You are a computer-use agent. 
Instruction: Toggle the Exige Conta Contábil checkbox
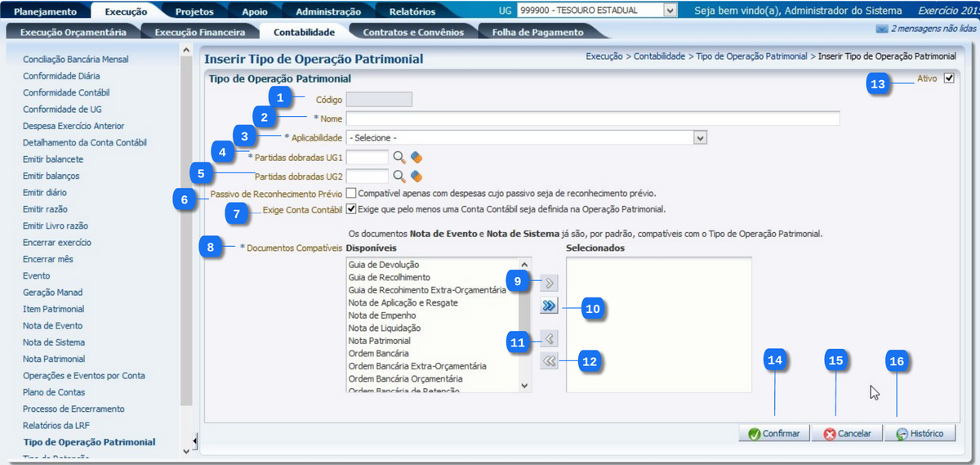coord(350,209)
